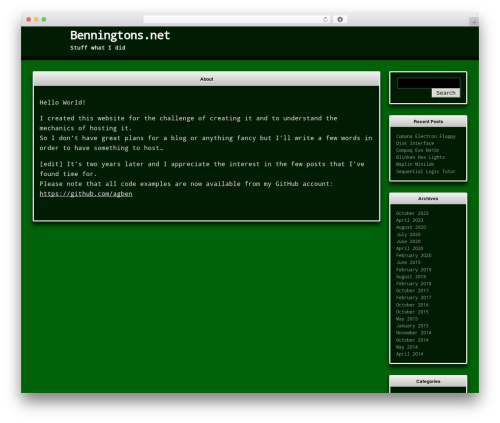Image resolution: width=500 pixels, height=423 pixels.
Task: Open February 2018 archive
Action: coord(413,284)
